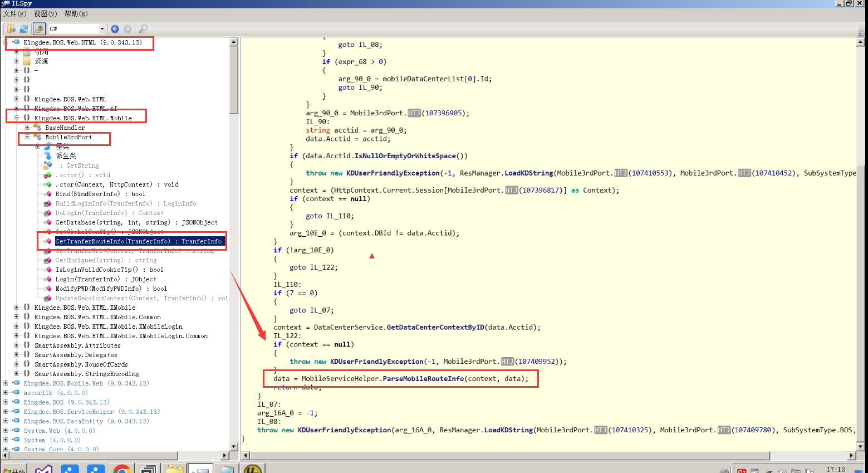The image size is (868, 473).
Task: Open the 帮助(H) menu
Action: click(76, 14)
